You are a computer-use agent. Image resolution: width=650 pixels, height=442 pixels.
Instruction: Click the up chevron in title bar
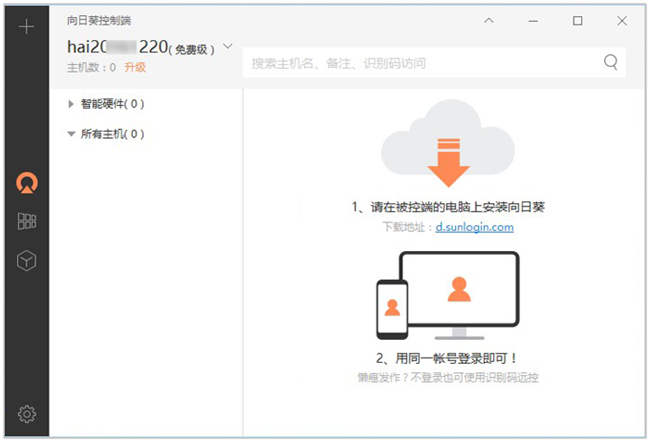(x=488, y=20)
